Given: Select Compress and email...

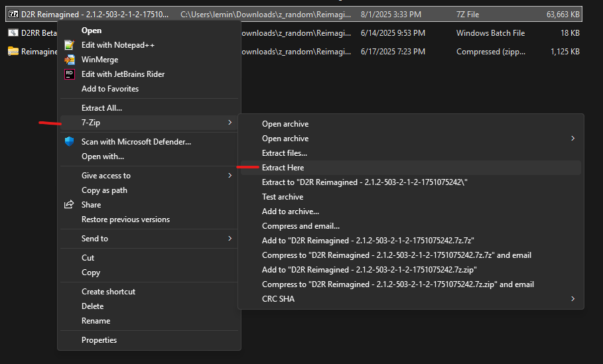Looking at the screenshot, I should tap(301, 226).
